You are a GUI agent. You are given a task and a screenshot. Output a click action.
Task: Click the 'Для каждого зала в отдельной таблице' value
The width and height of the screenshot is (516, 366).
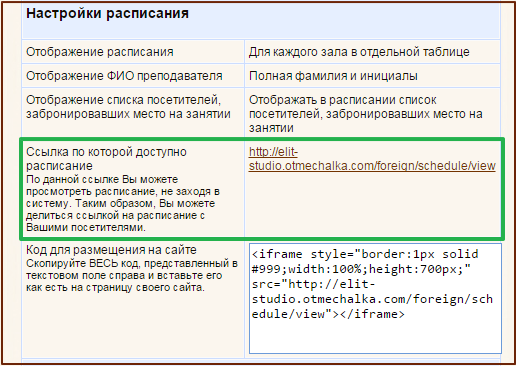point(359,52)
